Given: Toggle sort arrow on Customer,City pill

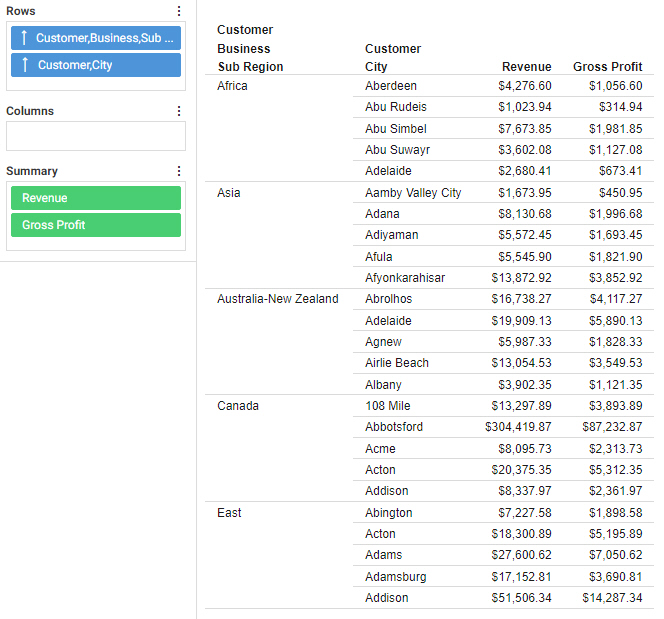Looking at the screenshot, I should [x=24, y=65].
